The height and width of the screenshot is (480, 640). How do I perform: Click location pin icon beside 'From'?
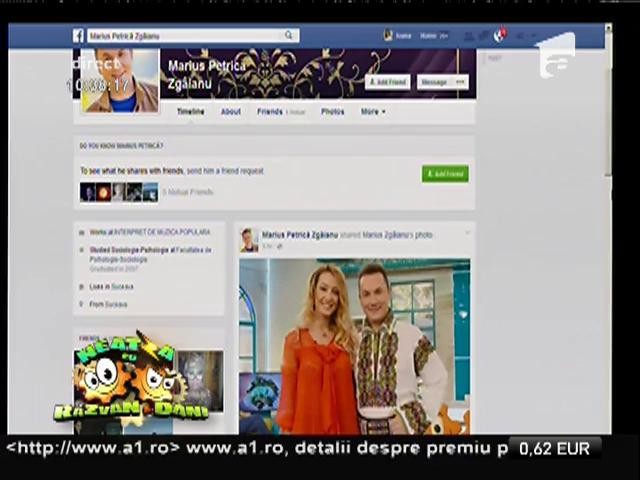pyautogui.click(x=82, y=304)
